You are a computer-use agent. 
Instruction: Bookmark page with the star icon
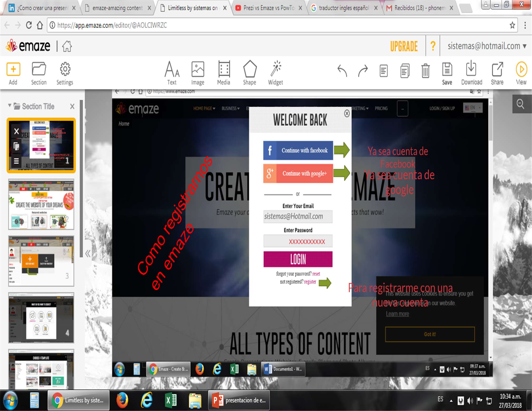[512, 25]
